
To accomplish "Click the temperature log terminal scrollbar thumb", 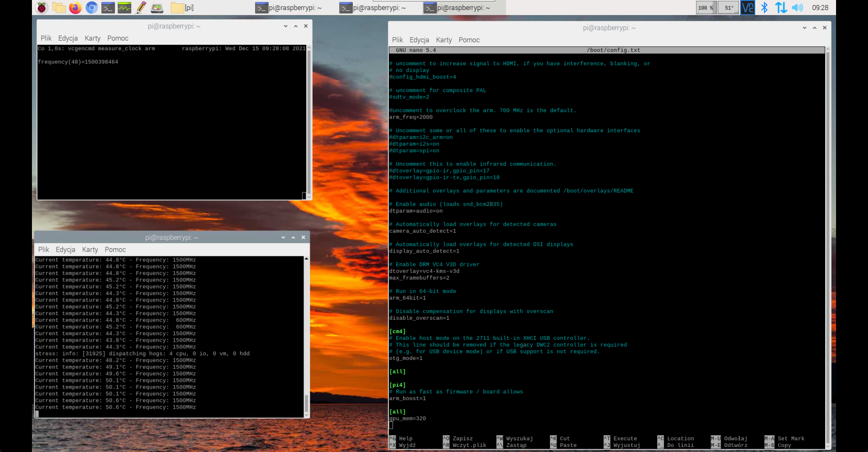I will [307, 403].
